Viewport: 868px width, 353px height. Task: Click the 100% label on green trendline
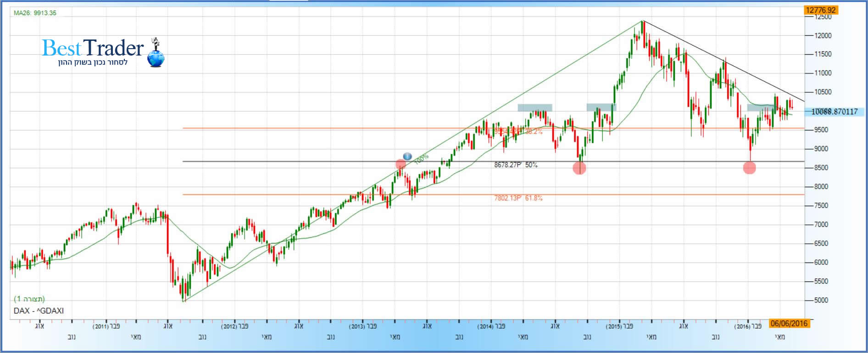click(x=421, y=159)
